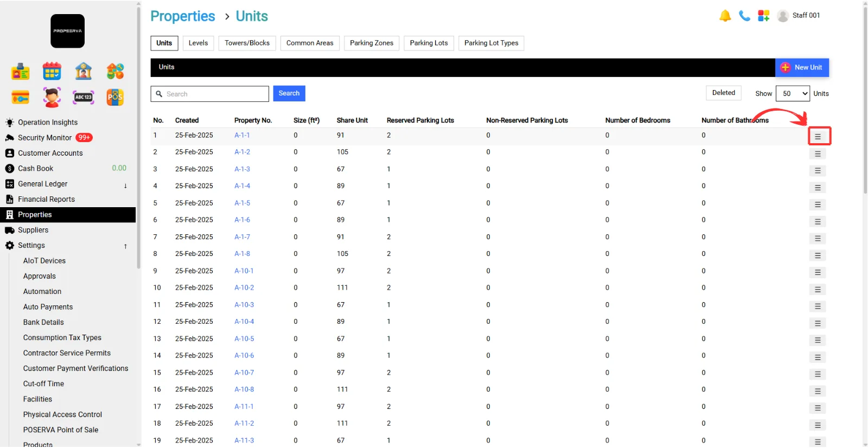Open Customer Payment Verifications settings

click(x=75, y=368)
